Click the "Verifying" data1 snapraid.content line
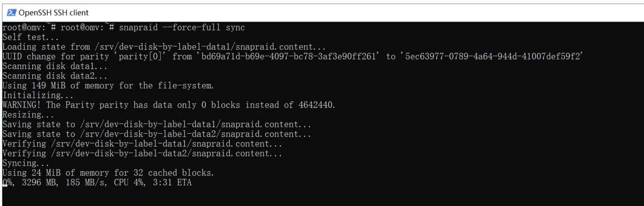 142,144
